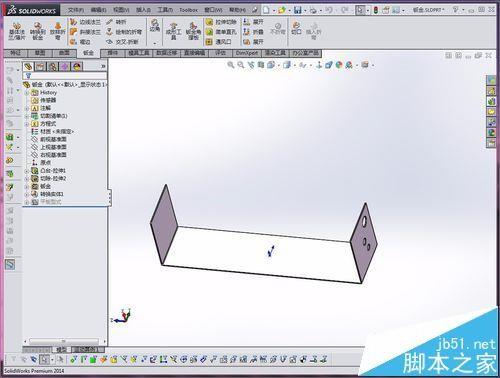Select the Simple Hole tool

coord(221,32)
